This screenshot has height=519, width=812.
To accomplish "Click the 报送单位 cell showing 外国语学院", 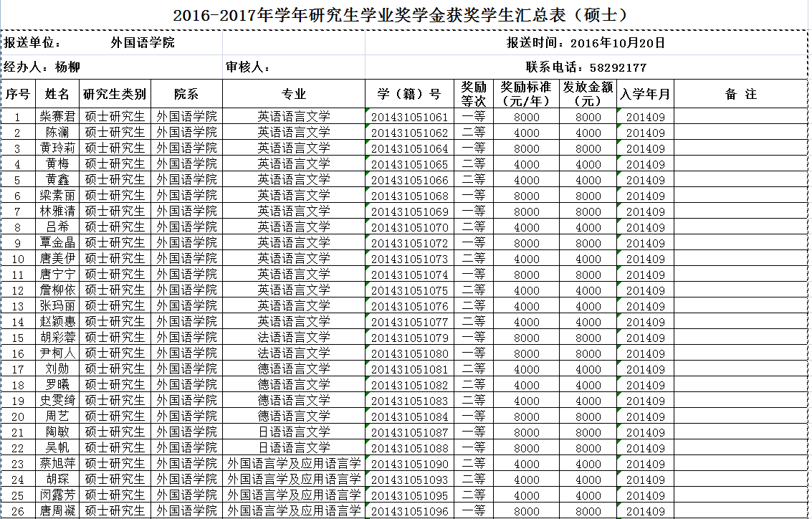I will 143,43.
